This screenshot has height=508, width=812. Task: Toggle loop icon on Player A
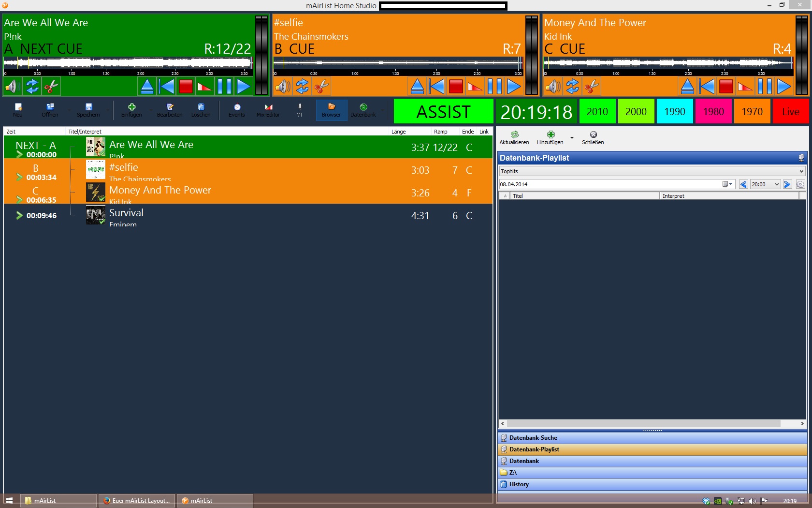[32, 87]
